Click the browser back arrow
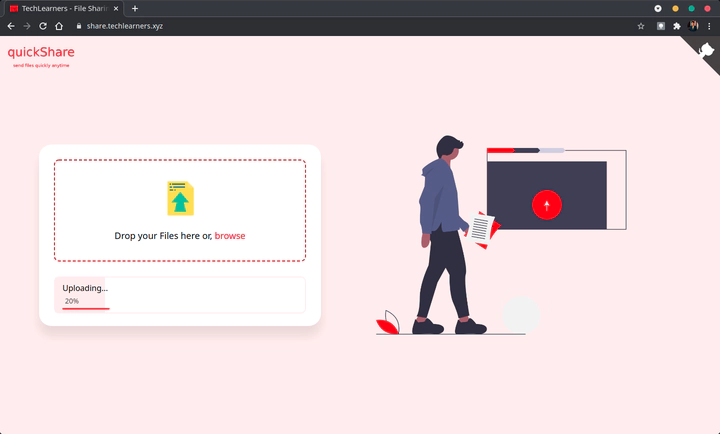This screenshot has height=434, width=720. [x=11, y=26]
